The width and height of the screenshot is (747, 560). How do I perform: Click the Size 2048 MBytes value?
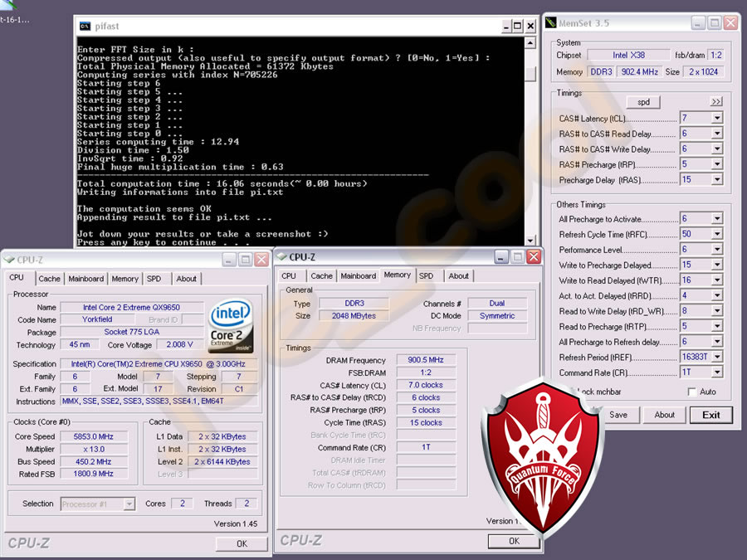tap(354, 316)
